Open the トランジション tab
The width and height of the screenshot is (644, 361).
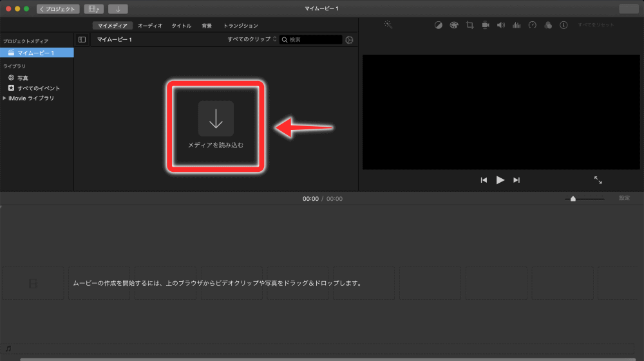[241, 26]
